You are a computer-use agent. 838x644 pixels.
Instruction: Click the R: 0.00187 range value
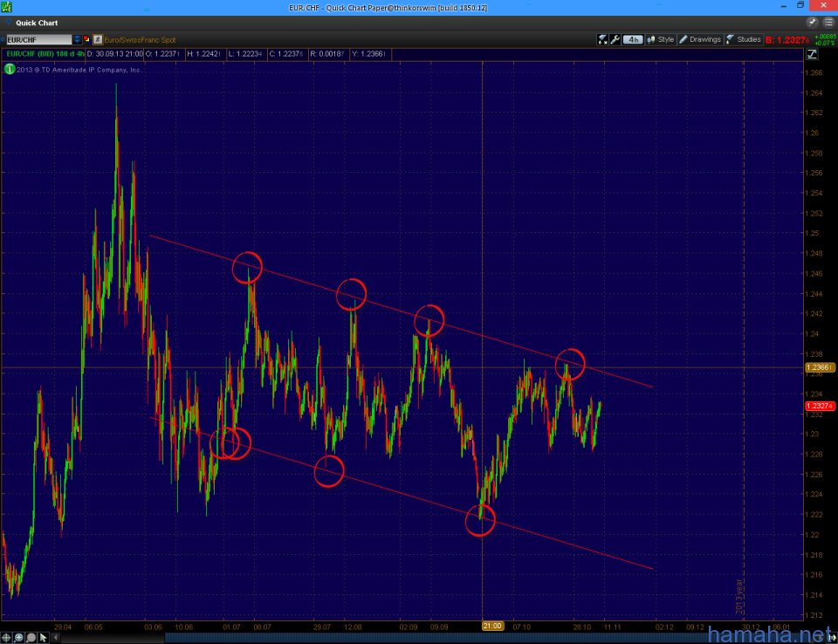coord(327,54)
